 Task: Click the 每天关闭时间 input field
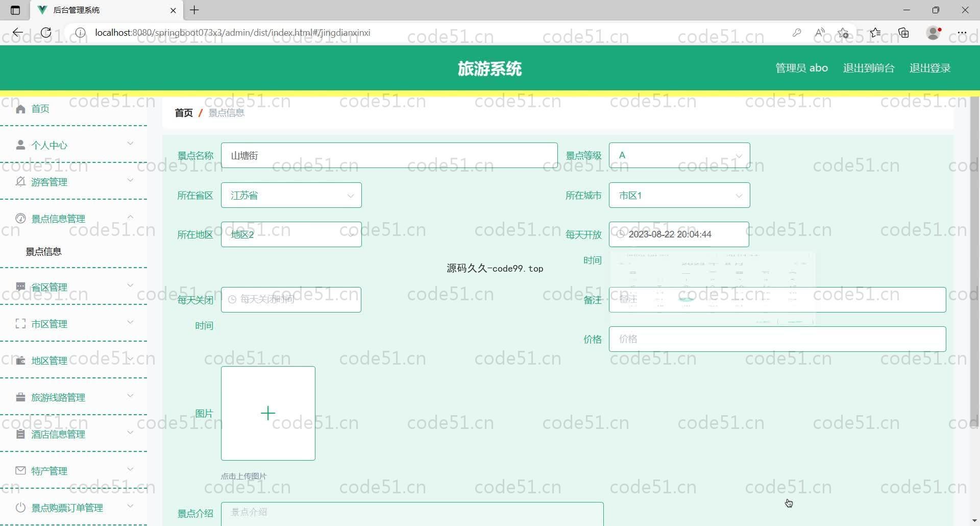291,300
